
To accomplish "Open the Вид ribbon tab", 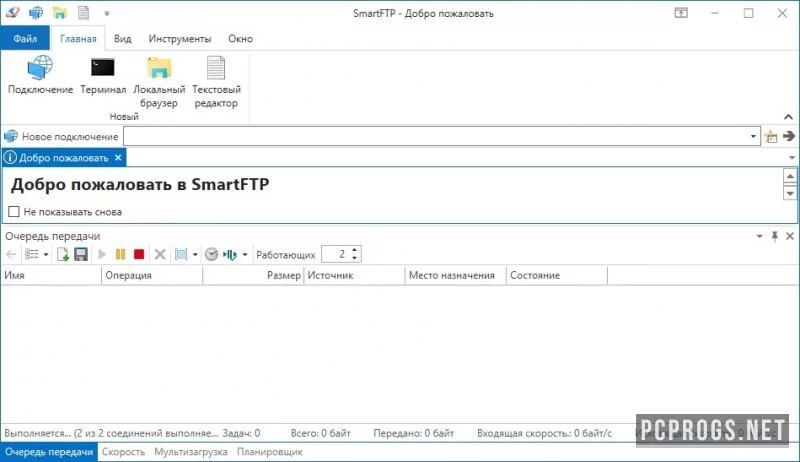I will 122,39.
